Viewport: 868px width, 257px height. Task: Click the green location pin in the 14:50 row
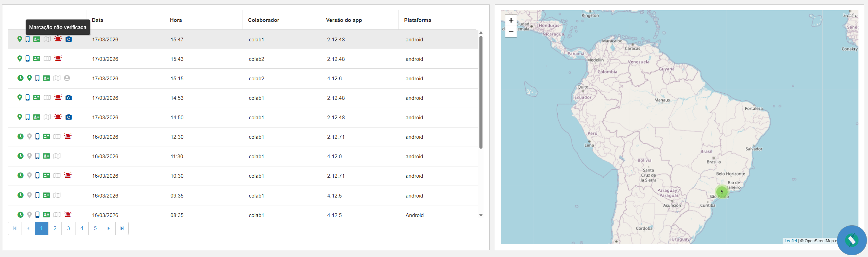19,117
